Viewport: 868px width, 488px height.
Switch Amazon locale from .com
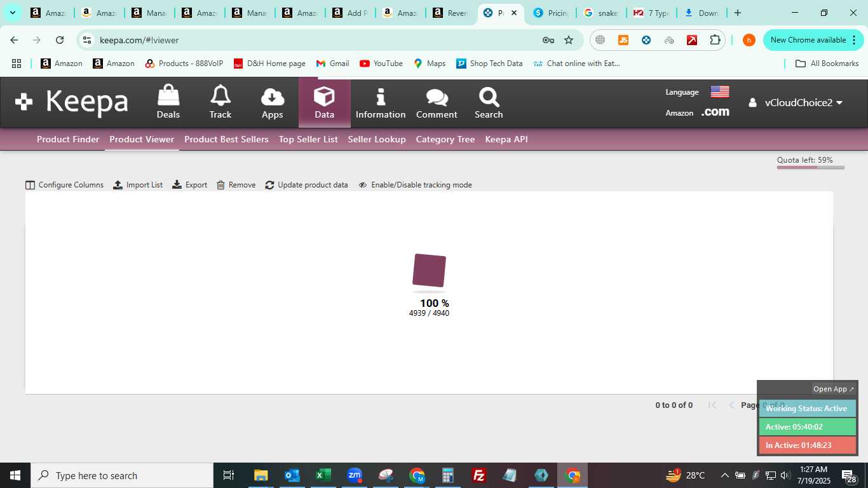point(715,112)
